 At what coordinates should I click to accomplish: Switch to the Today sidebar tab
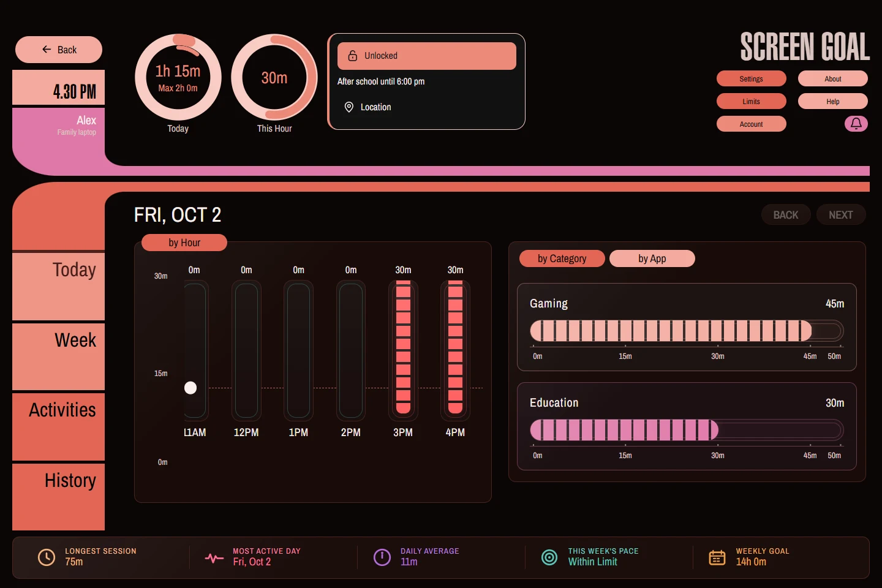coord(59,286)
